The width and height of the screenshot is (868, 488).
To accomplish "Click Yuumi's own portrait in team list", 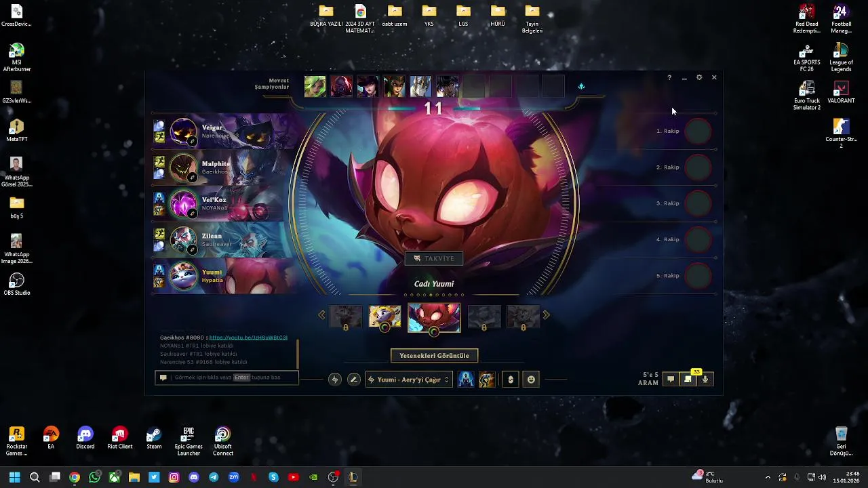I will click(183, 276).
